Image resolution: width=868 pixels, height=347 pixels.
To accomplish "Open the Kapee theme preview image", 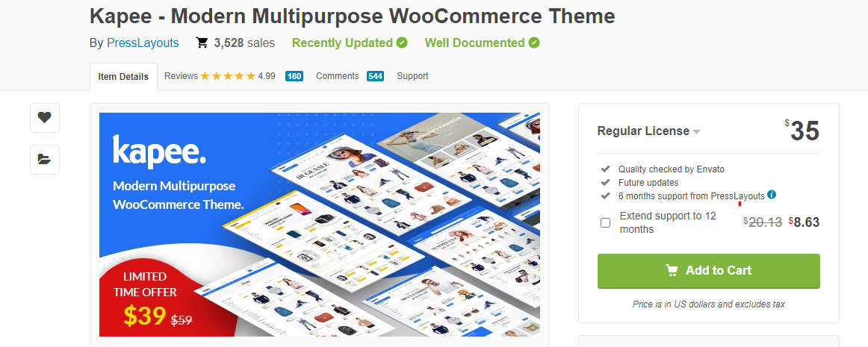I will click(320, 224).
